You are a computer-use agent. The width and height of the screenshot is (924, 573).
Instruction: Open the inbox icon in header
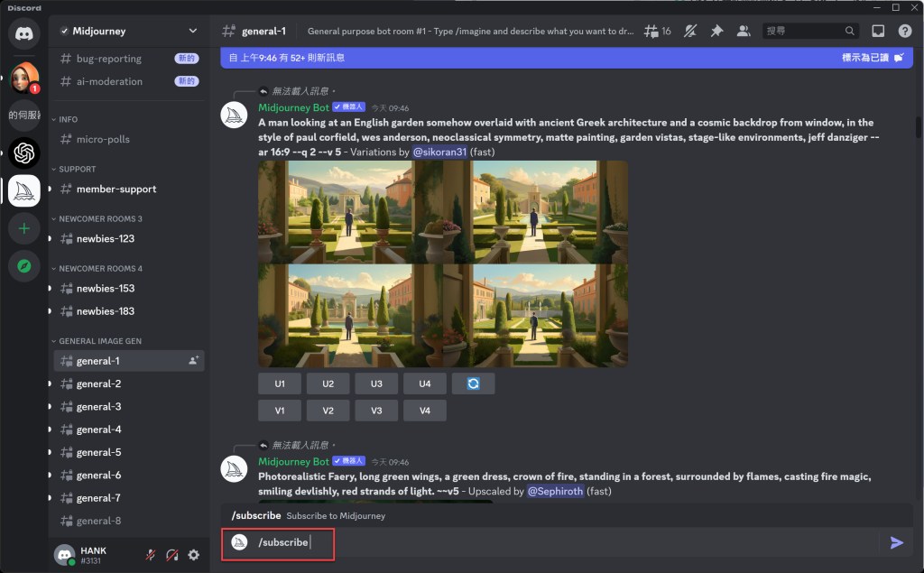click(878, 31)
